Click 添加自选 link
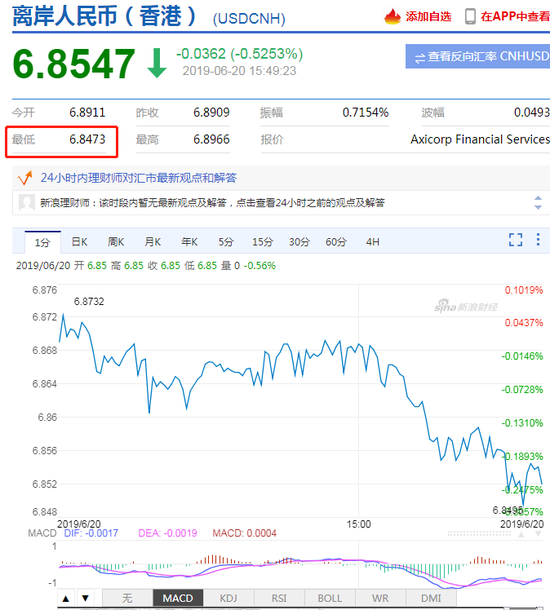550x610 pixels. pyautogui.click(x=428, y=16)
